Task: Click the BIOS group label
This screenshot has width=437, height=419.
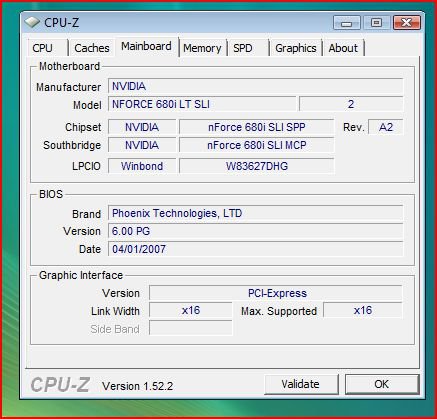Action: [x=51, y=194]
